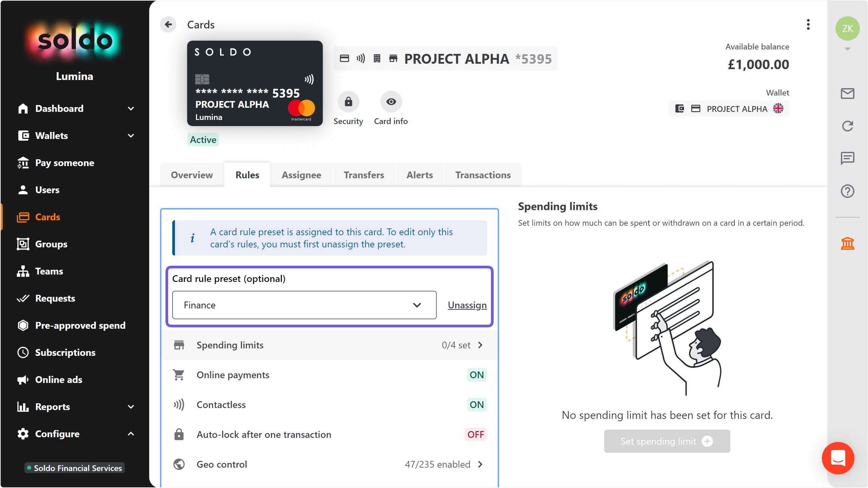
Task: Click the orange bank icon in right rail
Action: (x=847, y=243)
